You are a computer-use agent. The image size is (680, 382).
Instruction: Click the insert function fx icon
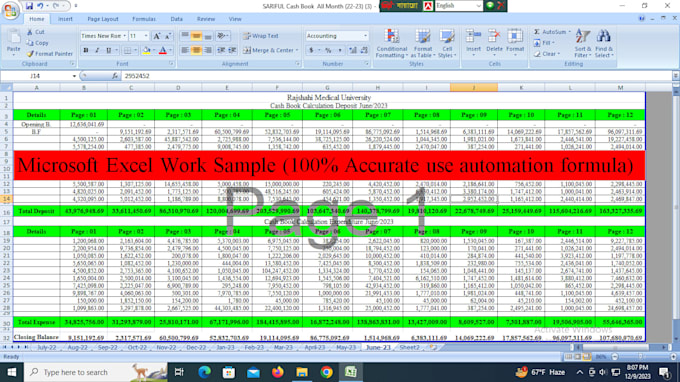(114, 76)
